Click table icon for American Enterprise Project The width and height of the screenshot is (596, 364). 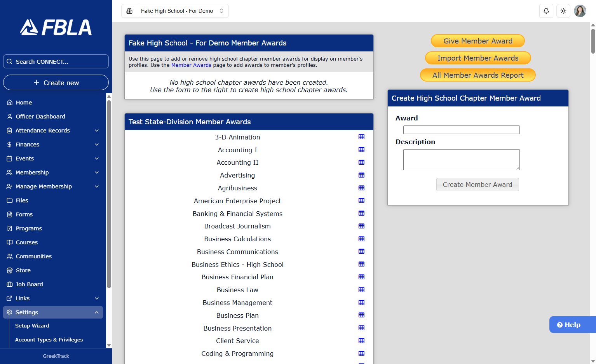pos(361,200)
